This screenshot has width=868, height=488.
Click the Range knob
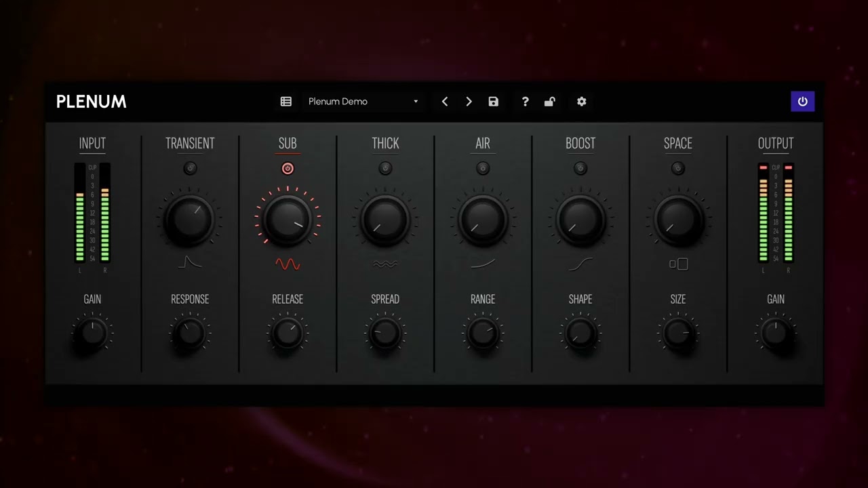483,333
